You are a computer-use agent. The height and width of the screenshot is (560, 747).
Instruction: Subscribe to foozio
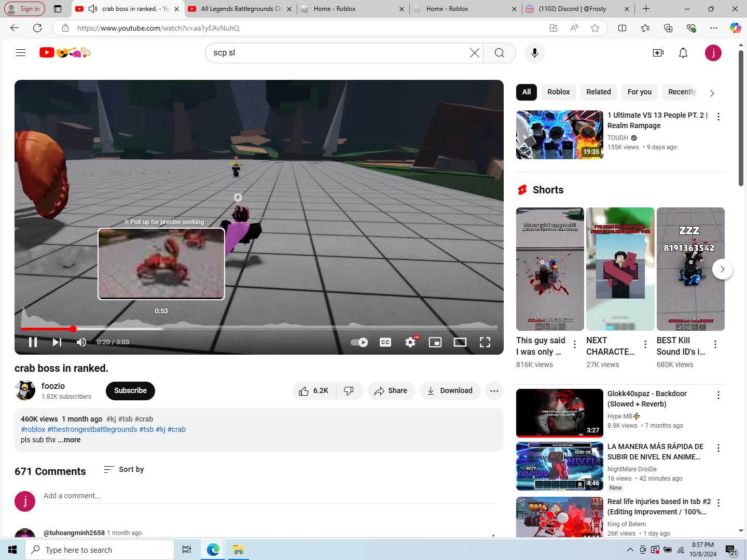click(130, 390)
